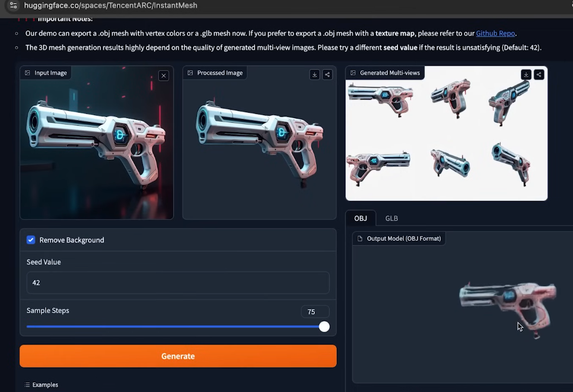Click the Seed Value input field

click(178, 283)
